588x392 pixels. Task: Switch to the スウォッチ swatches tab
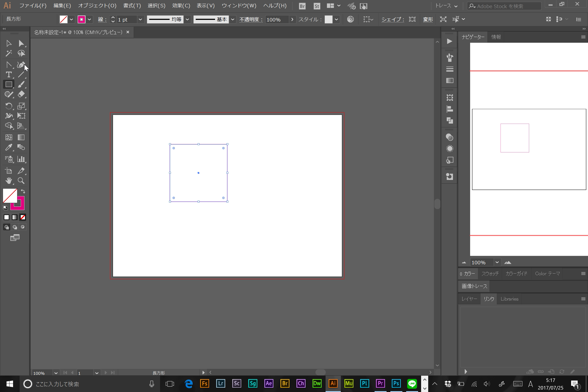pyautogui.click(x=489, y=273)
